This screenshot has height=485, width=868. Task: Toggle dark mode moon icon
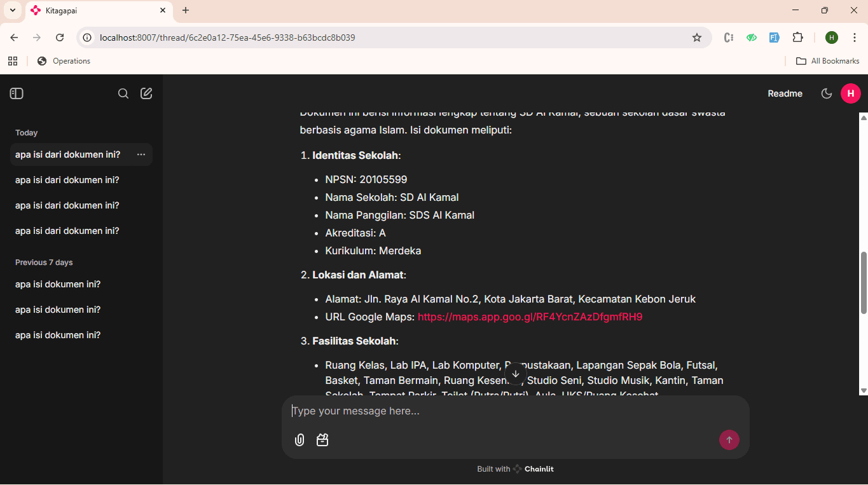pos(827,93)
